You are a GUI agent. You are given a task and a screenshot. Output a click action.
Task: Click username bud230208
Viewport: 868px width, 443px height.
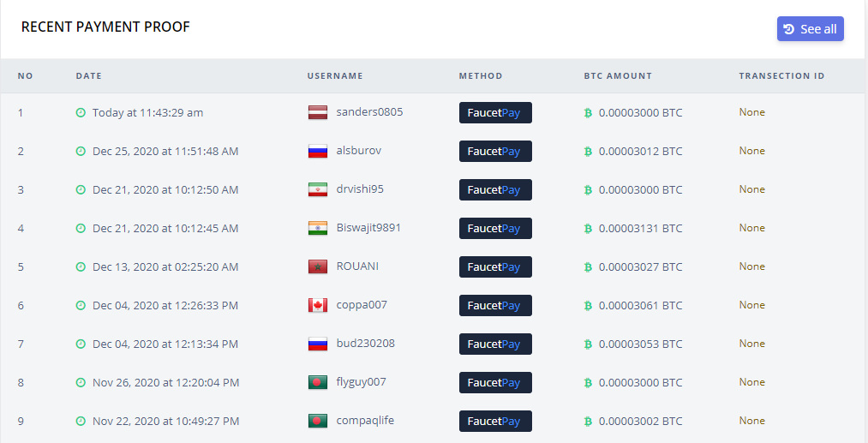click(365, 344)
